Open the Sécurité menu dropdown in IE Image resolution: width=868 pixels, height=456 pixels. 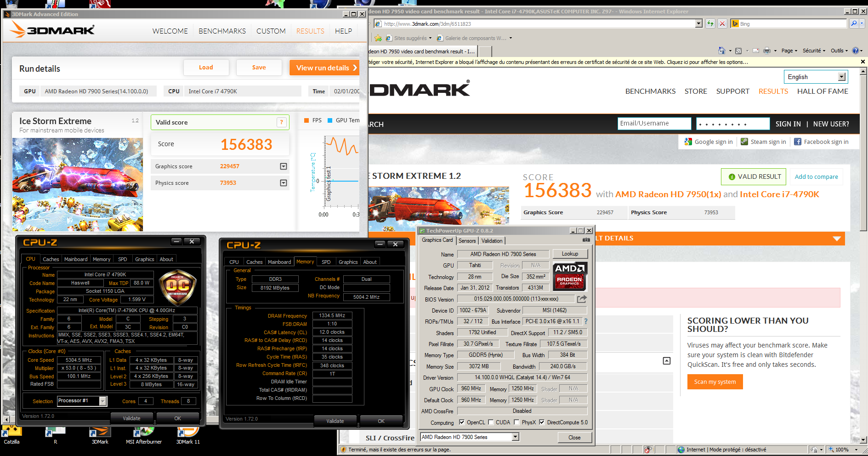pyautogui.click(x=814, y=51)
